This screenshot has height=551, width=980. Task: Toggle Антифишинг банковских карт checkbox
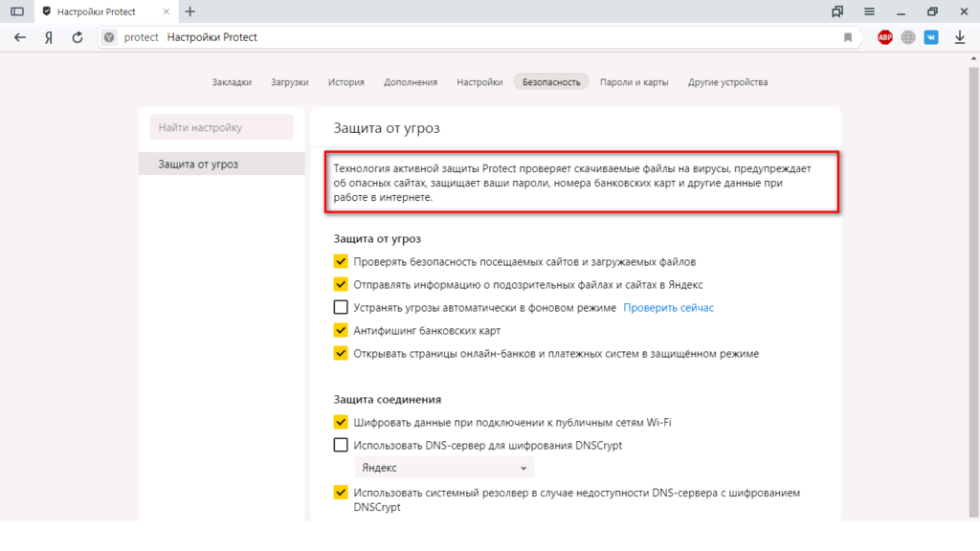pos(341,330)
